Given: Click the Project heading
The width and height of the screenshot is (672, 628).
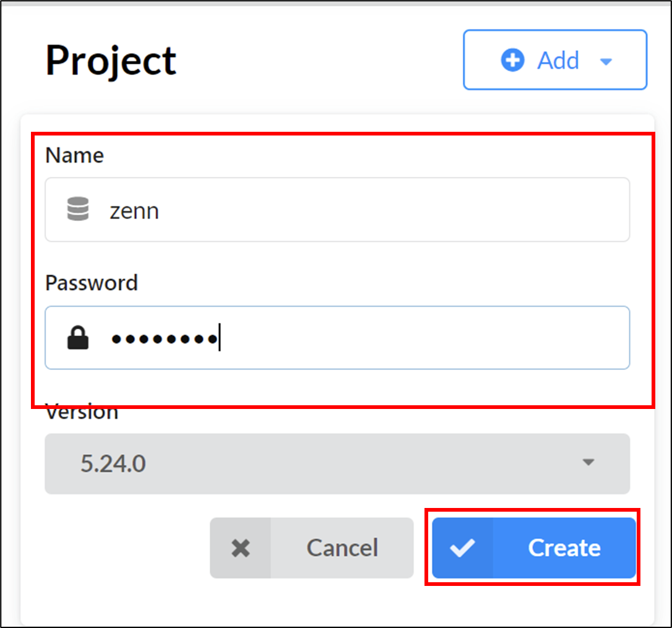Looking at the screenshot, I should coord(111,61).
